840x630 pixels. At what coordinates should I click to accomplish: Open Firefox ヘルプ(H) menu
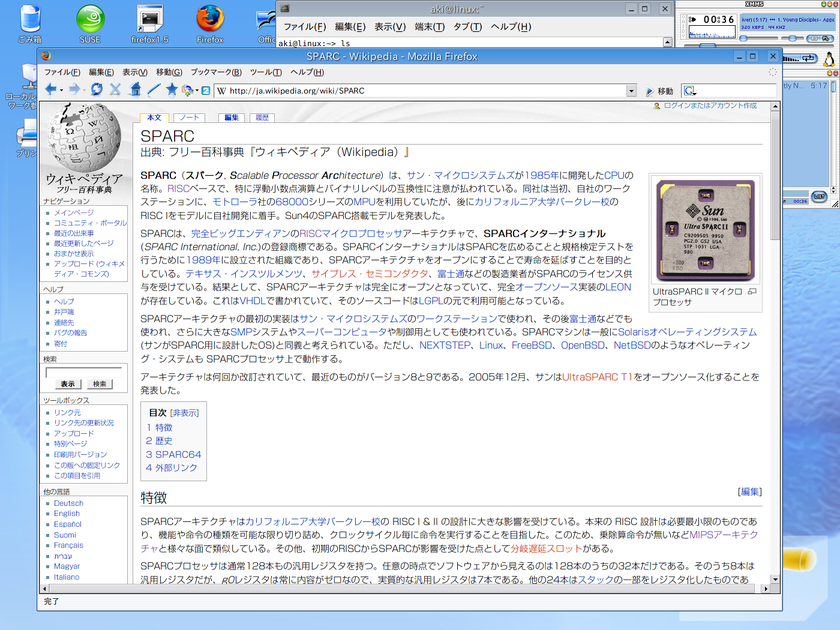click(x=307, y=72)
